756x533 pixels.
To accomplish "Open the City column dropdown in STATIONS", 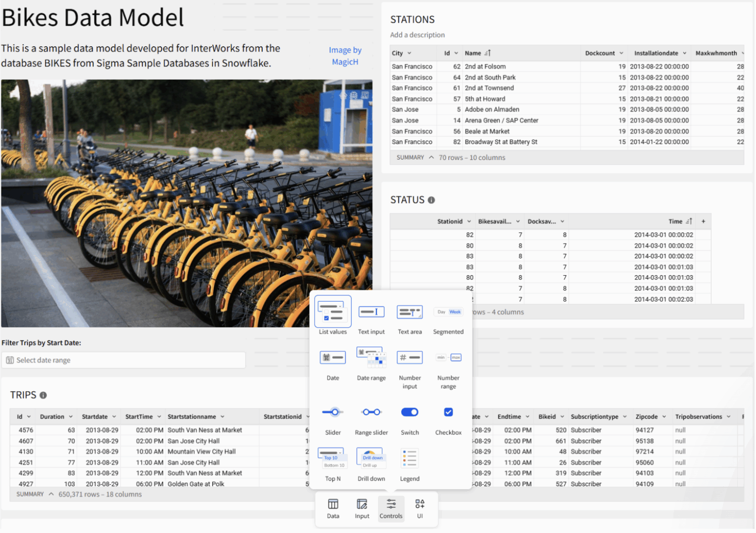I will coord(409,53).
